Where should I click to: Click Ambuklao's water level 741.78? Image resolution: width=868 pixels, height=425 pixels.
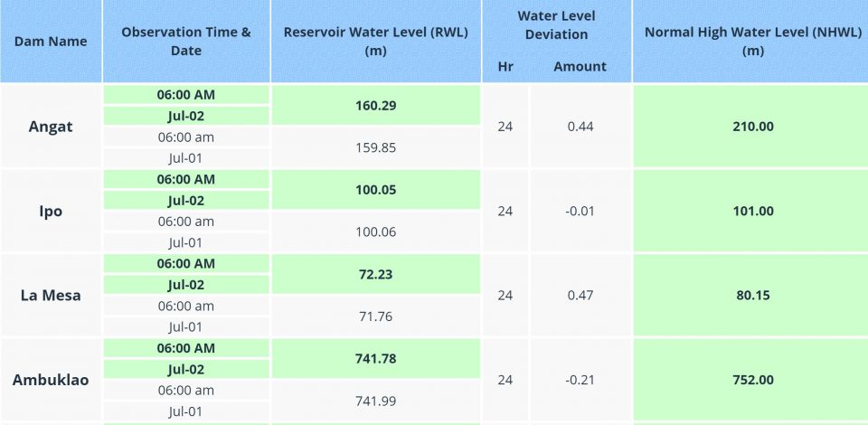pos(376,359)
